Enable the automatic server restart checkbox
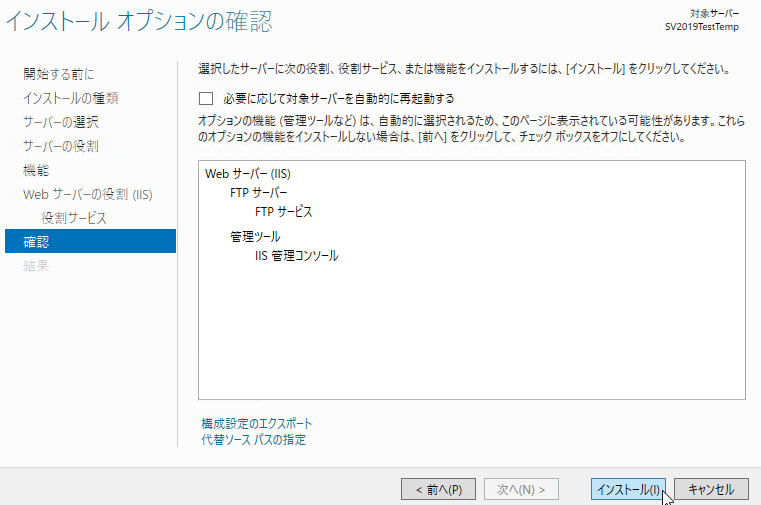 (206, 98)
